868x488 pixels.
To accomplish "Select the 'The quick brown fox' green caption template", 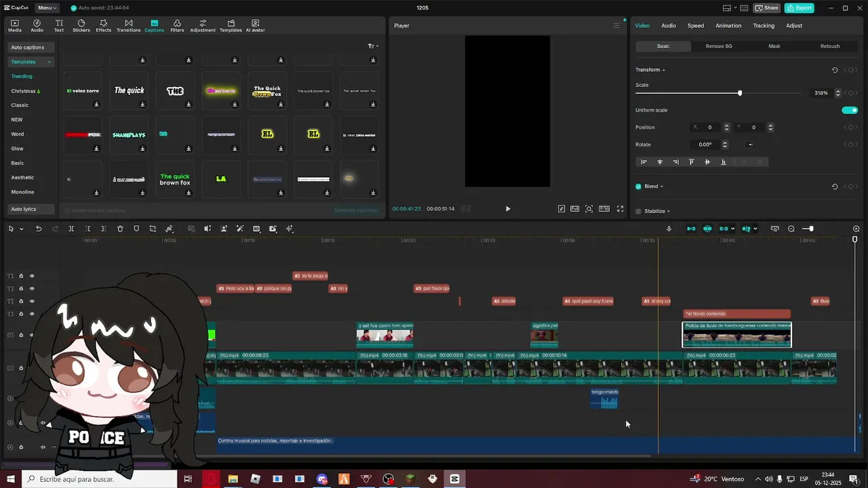I will click(175, 179).
